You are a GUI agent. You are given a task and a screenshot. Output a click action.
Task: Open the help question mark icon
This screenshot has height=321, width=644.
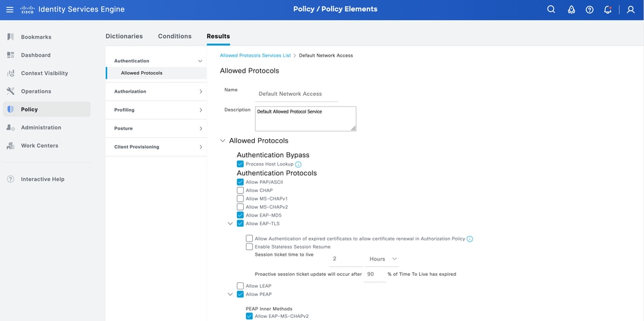[x=590, y=10]
